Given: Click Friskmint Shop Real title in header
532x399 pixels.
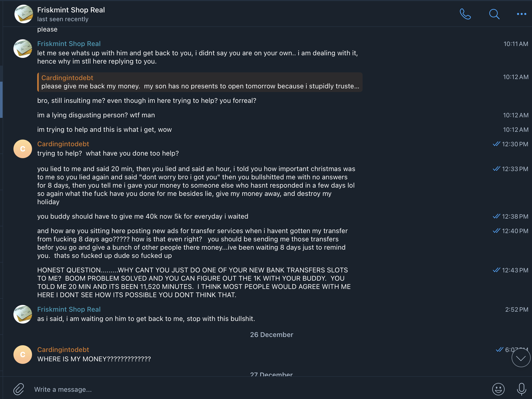Looking at the screenshot, I should 71,10.
